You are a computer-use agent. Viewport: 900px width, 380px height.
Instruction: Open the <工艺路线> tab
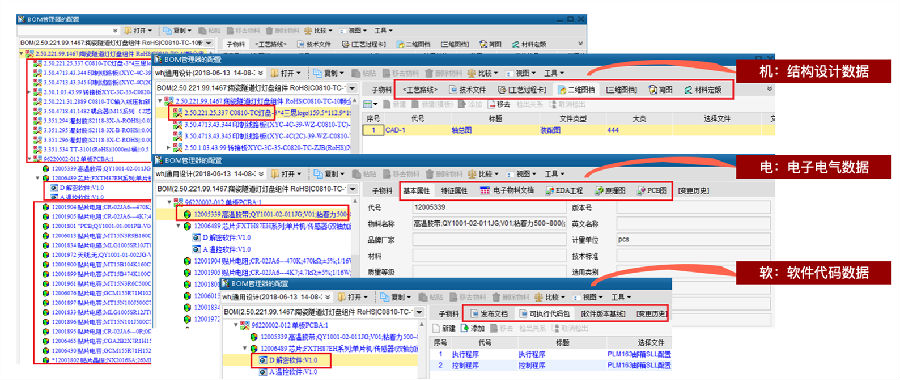[x=420, y=90]
